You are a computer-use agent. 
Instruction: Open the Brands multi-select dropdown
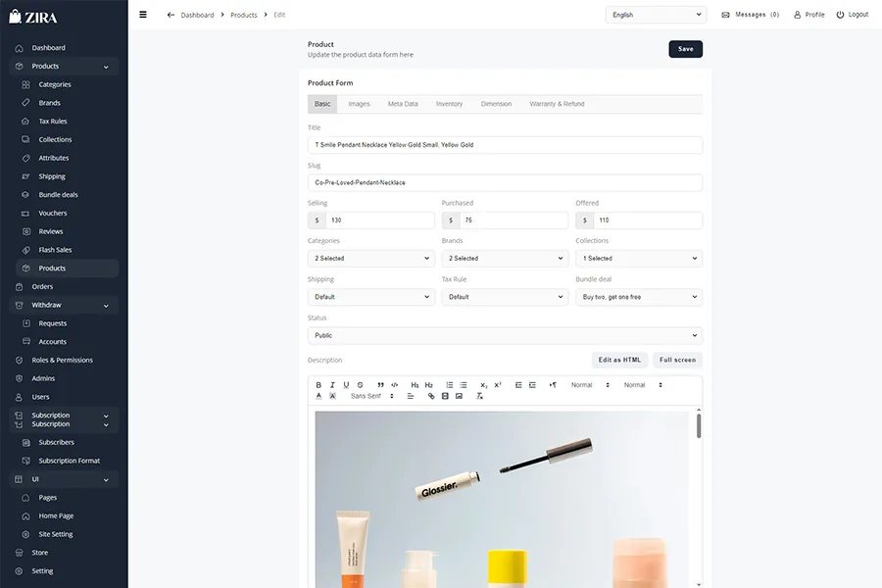pos(505,259)
